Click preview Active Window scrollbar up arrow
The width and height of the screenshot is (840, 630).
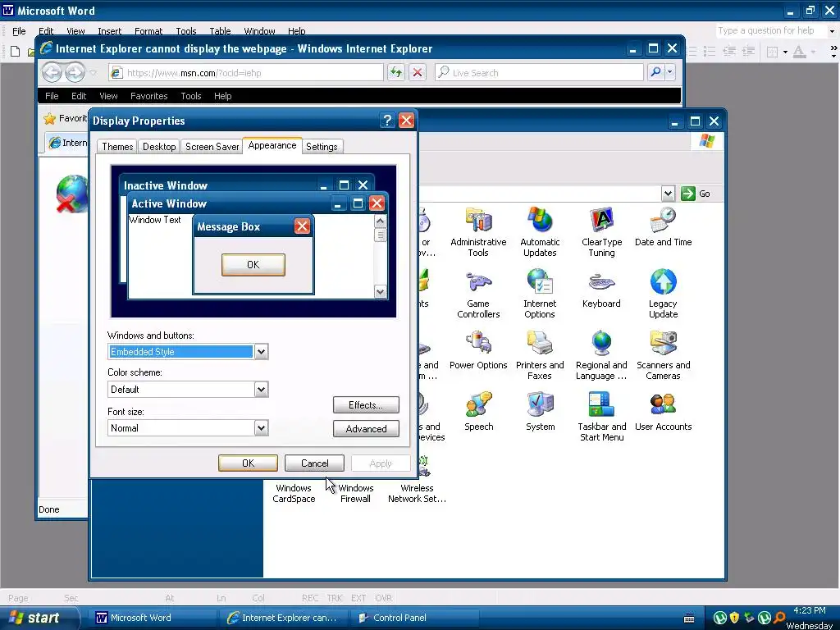[381, 221]
